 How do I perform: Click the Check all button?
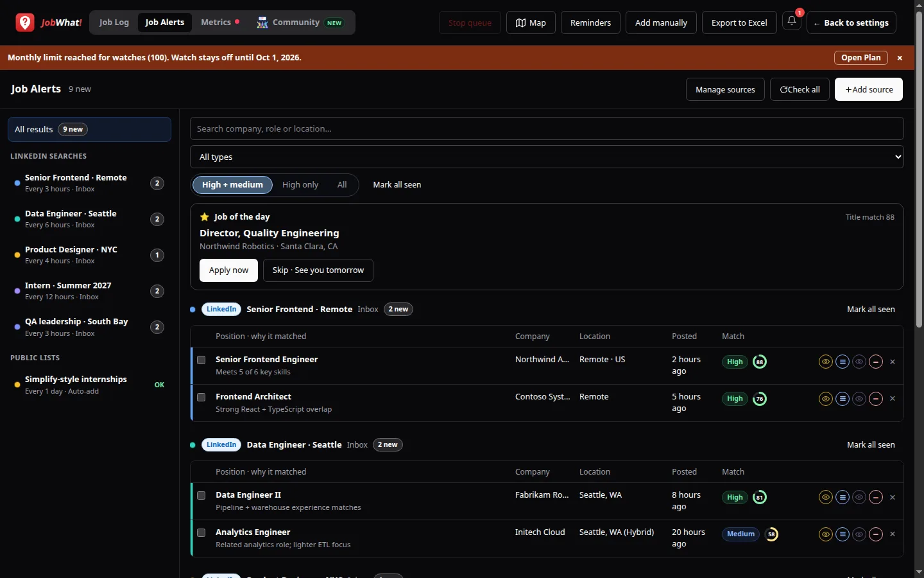coord(800,89)
